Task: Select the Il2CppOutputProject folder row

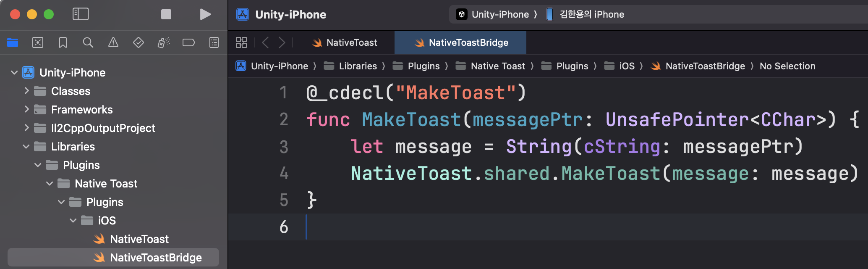Action: point(113,128)
